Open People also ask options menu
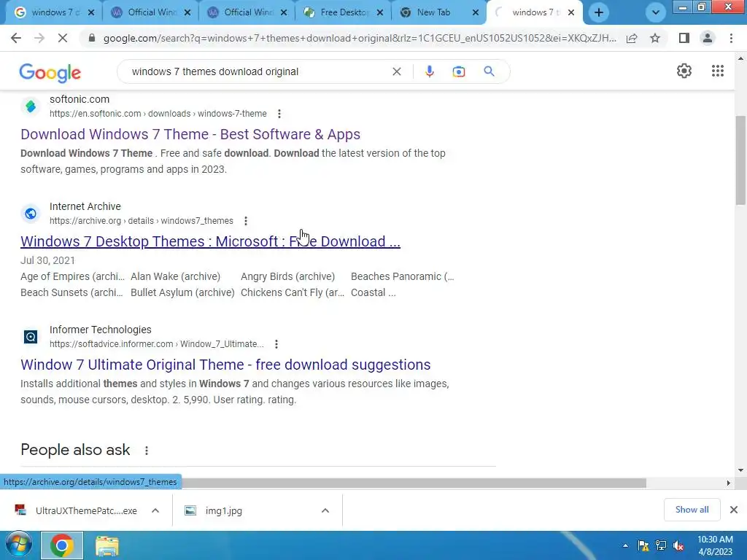This screenshot has height=560, width=747. click(x=147, y=450)
